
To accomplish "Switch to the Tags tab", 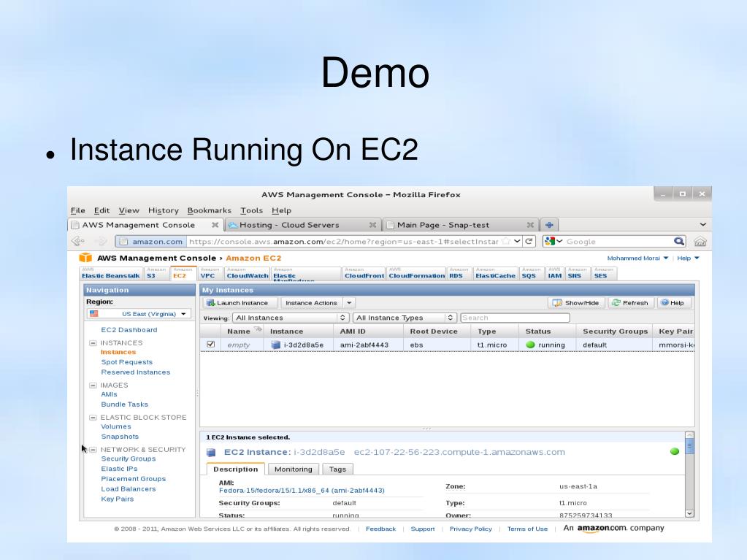I will 337,469.
